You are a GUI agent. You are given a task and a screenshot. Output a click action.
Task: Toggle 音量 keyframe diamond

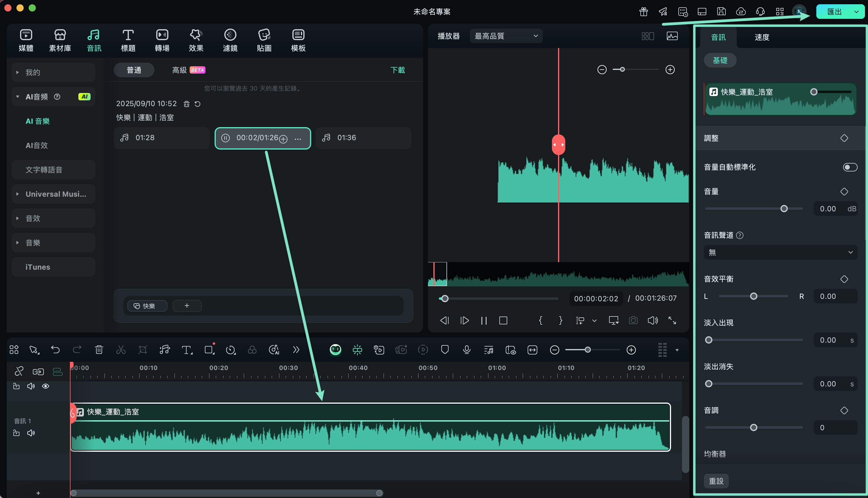pos(844,192)
